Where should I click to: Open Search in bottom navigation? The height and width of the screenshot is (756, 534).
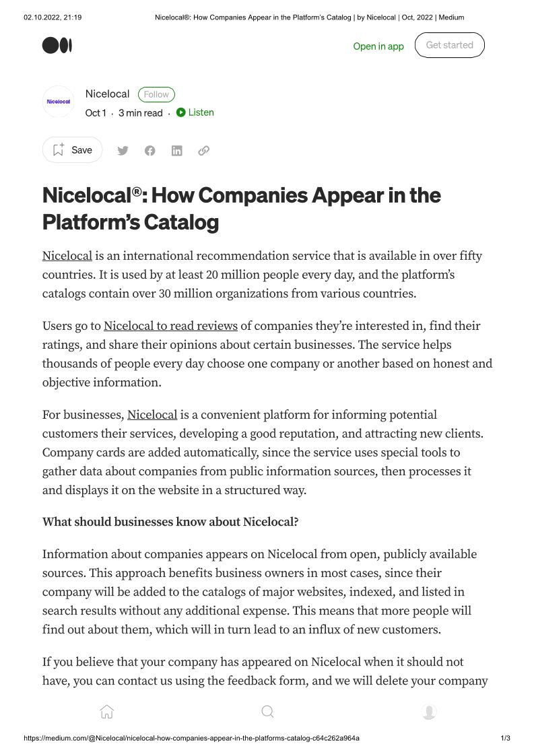pos(267,712)
